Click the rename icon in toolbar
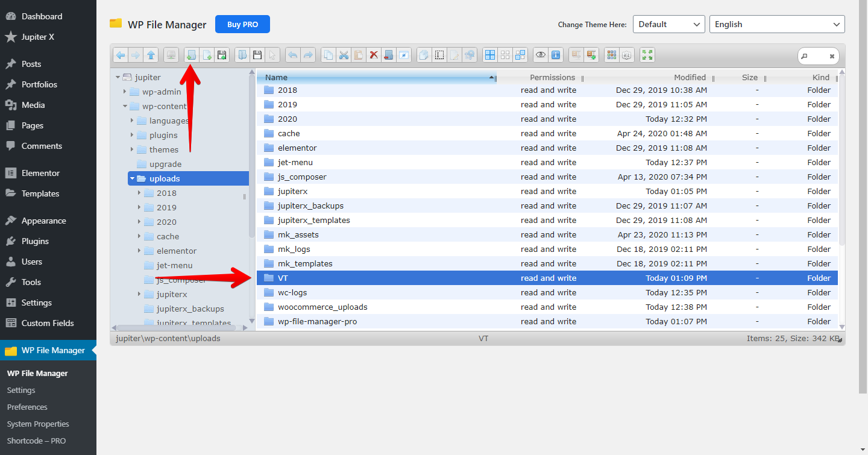 click(439, 55)
